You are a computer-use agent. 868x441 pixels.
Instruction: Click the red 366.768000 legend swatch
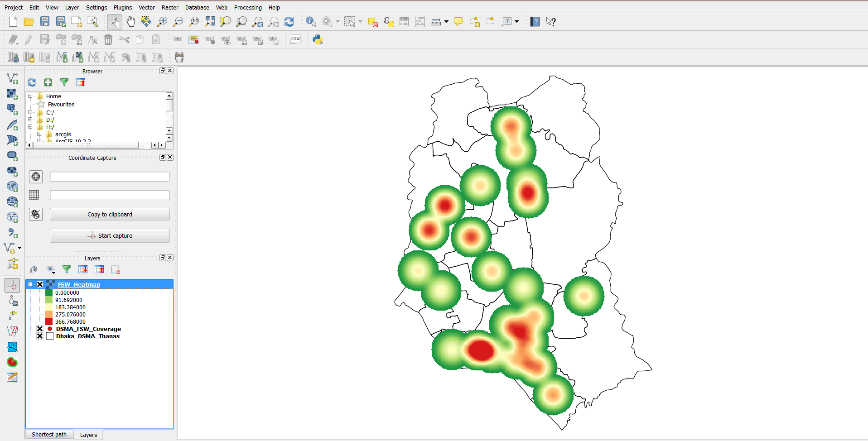[49, 322]
